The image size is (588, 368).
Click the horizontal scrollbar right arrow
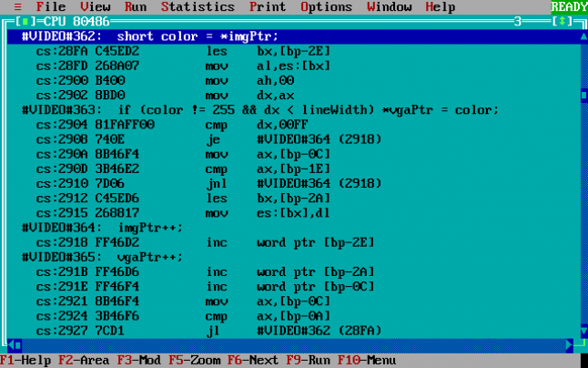[x=569, y=344]
